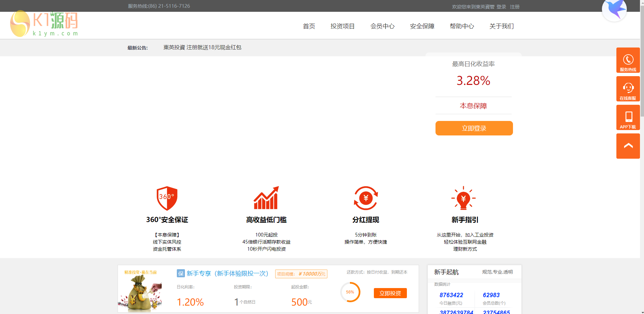Click the 56% circular progress indicator
Viewport: 644px width, 314px height.
click(x=350, y=292)
